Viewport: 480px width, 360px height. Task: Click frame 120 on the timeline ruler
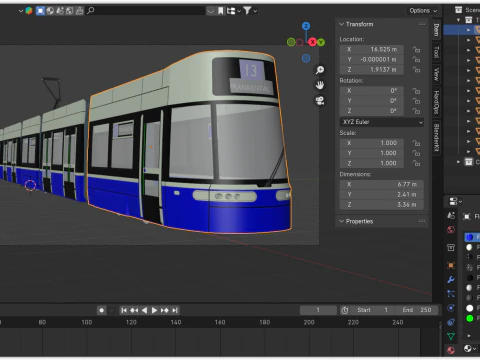click(x=131, y=322)
